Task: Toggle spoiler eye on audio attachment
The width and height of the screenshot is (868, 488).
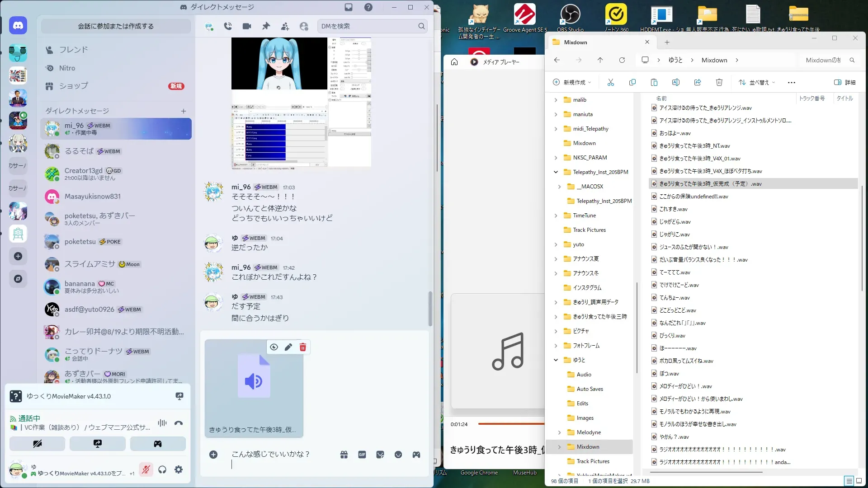Action: [274, 347]
